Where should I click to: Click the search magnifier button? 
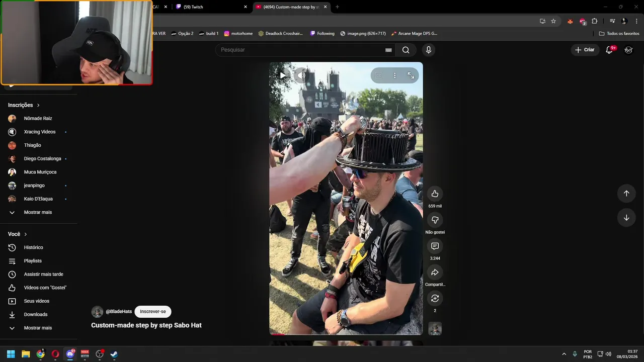406,50
